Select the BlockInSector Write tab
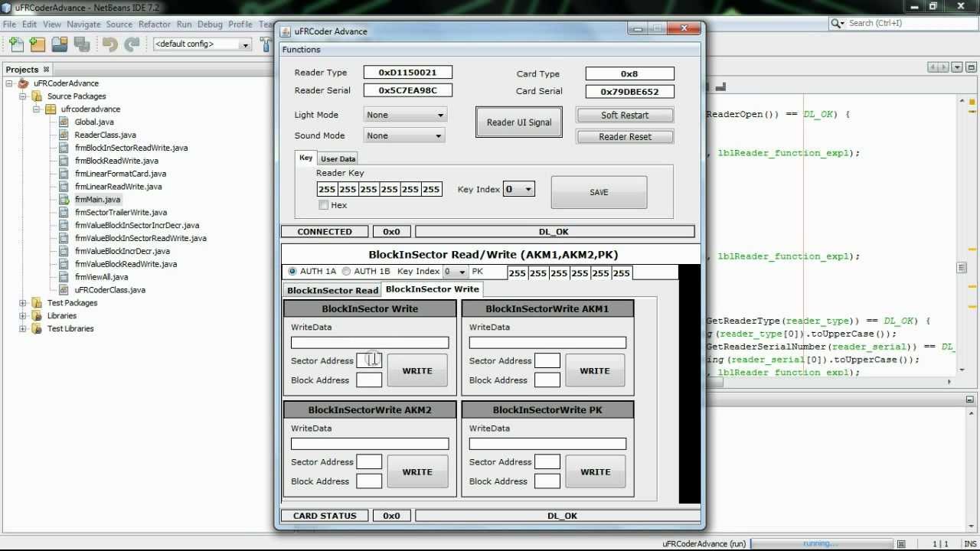 tap(433, 289)
